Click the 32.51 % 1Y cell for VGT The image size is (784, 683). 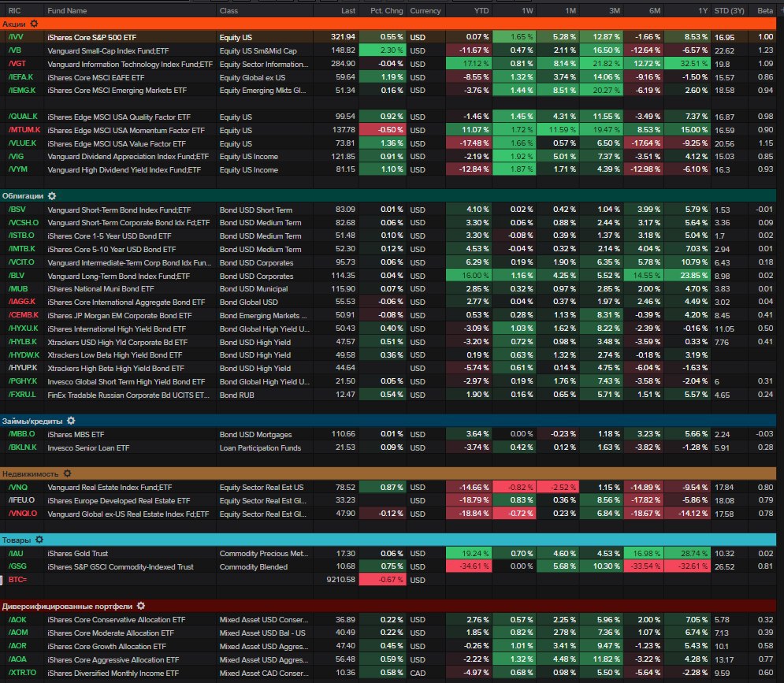click(x=687, y=64)
